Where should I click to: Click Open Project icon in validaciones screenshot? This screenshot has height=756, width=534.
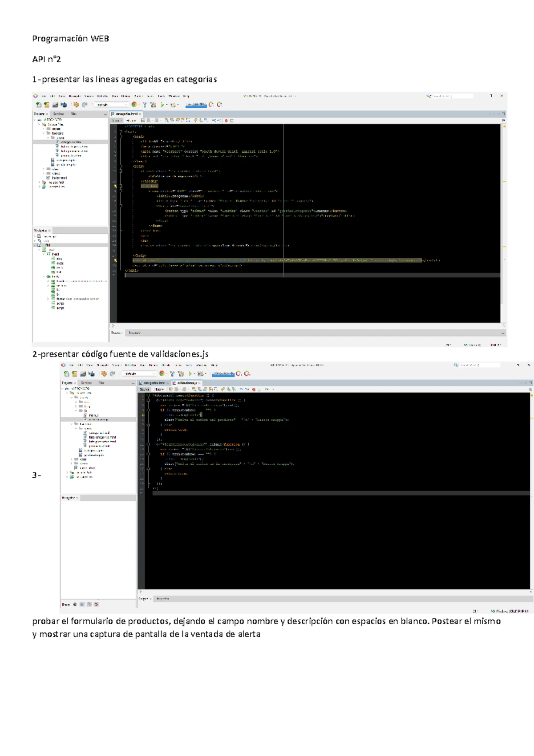pos(83,374)
